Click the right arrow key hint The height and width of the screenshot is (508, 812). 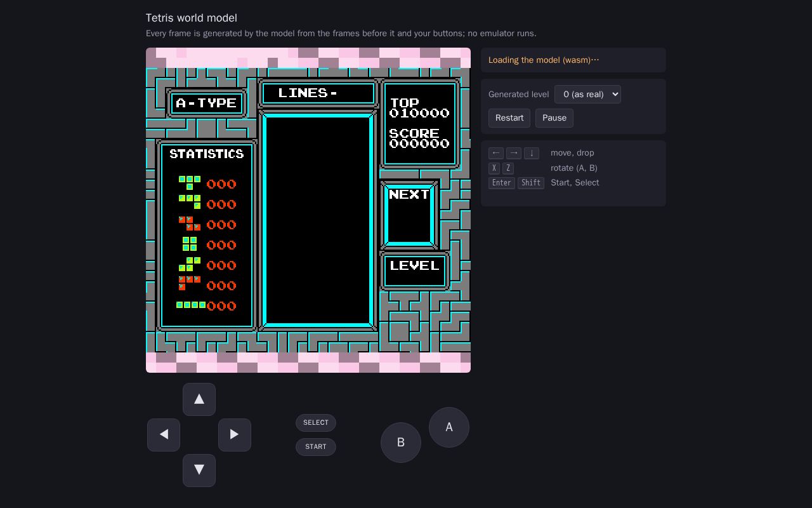click(514, 153)
